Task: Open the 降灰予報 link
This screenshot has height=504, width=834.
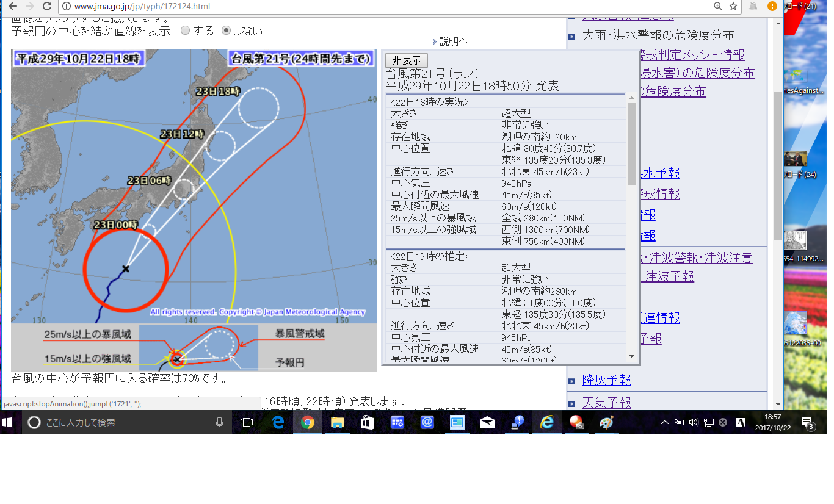Action: pyautogui.click(x=607, y=380)
